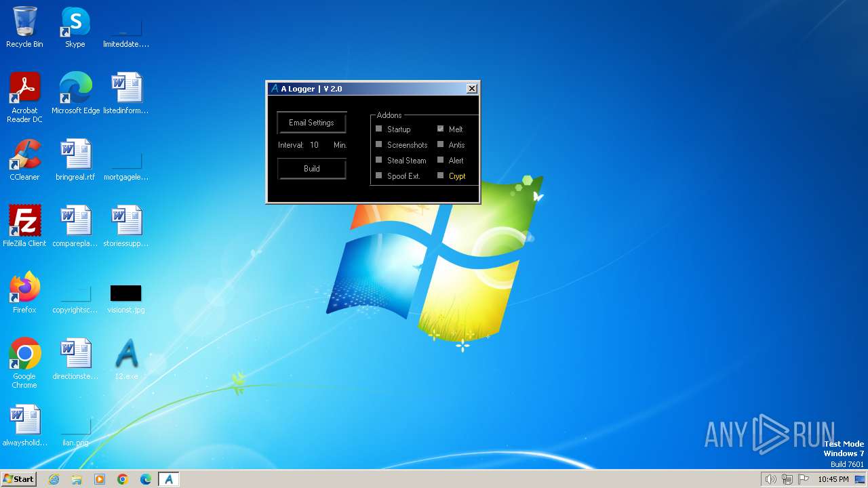This screenshot has width=868, height=488.
Task: Select the storiessupp document icon
Action: pos(126,226)
